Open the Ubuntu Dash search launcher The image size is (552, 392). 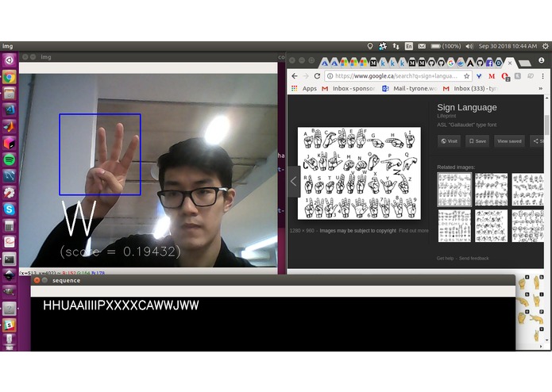[x=10, y=60]
